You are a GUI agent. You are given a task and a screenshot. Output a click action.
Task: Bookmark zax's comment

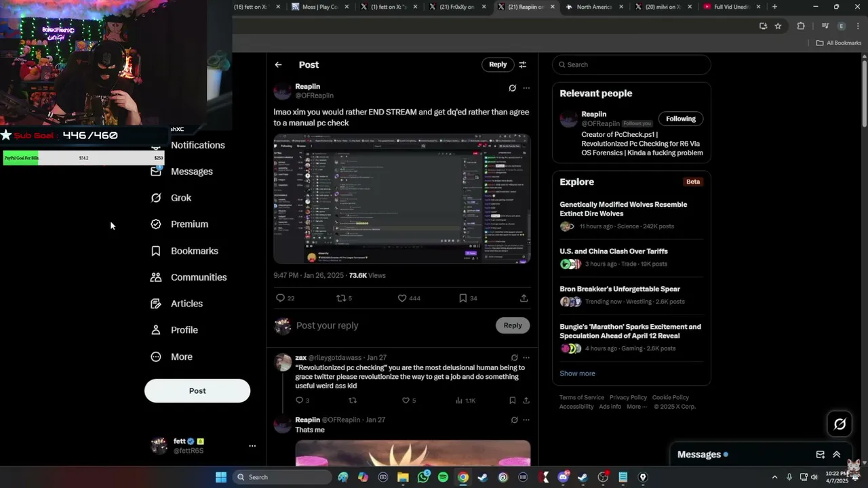[x=512, y=401]
